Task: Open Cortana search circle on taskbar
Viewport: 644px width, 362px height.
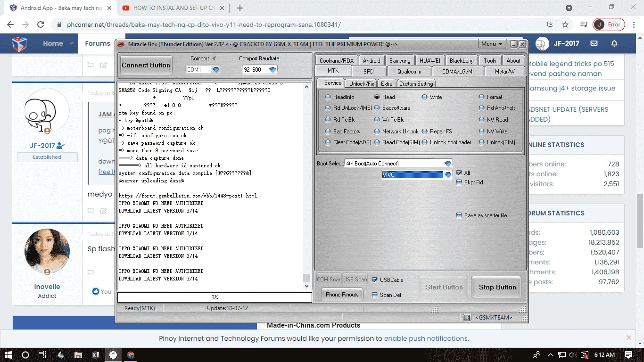Action: [x=25, y=355]
